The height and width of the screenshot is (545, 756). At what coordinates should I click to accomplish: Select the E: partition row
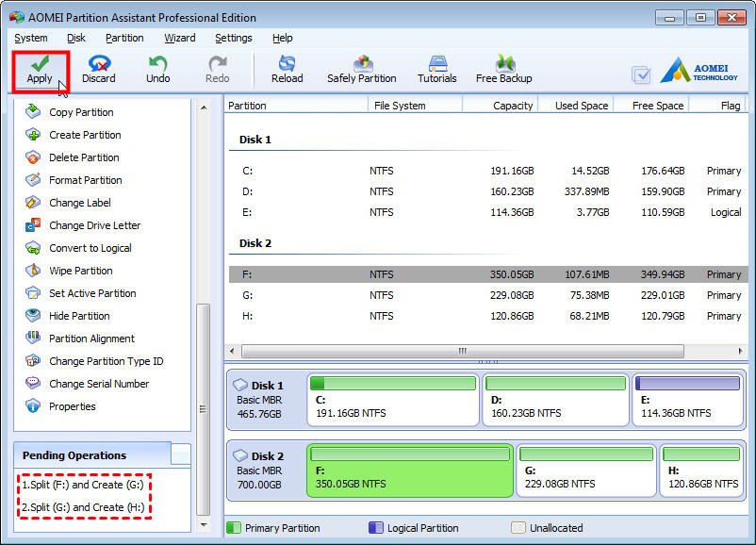pyautogui.click(x=488, y=212)
